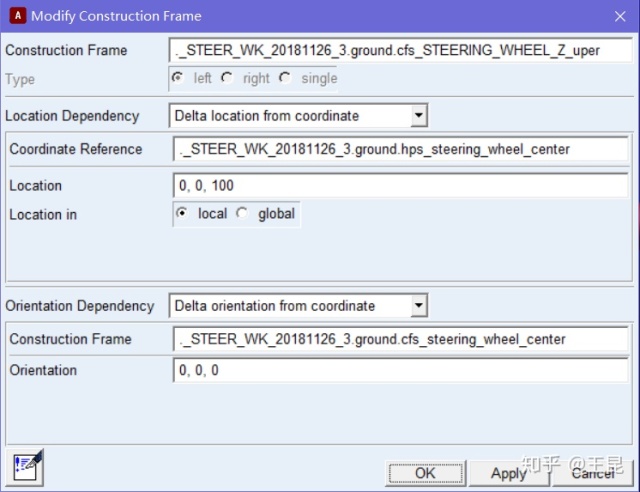Click the comments notepad icon at bottom left
This screenshot has height=492, width=640.
pos(26,465)
